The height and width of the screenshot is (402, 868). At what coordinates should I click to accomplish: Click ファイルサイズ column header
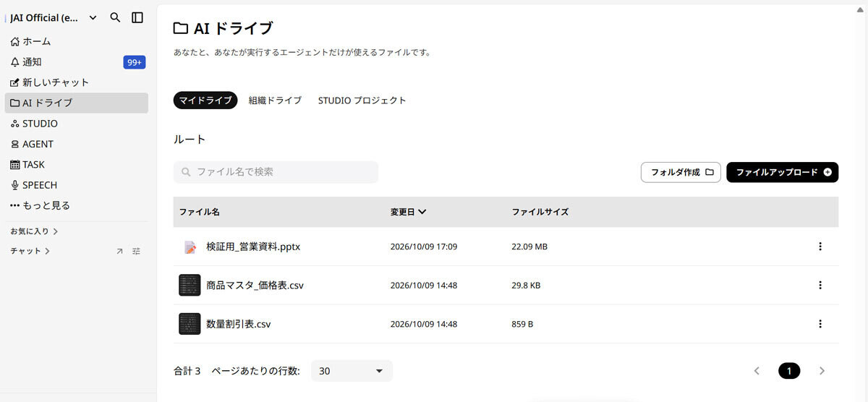(540, 212)
